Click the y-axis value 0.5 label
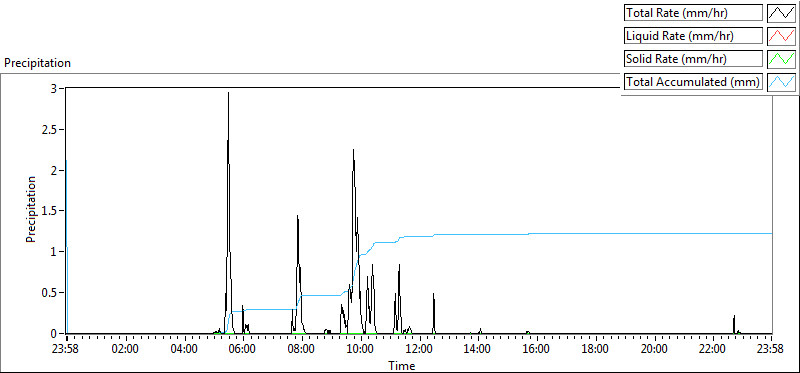 click(x=48, y=293)
